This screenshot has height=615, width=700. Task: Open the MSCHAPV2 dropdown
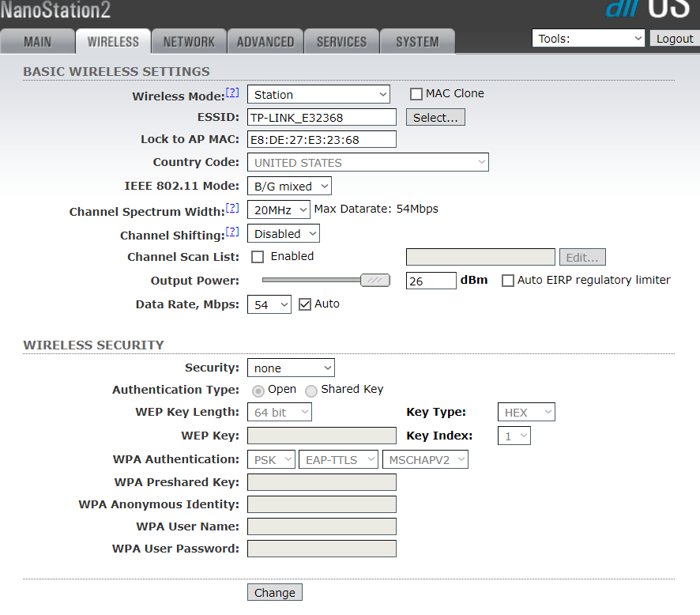tap(425, 459)
